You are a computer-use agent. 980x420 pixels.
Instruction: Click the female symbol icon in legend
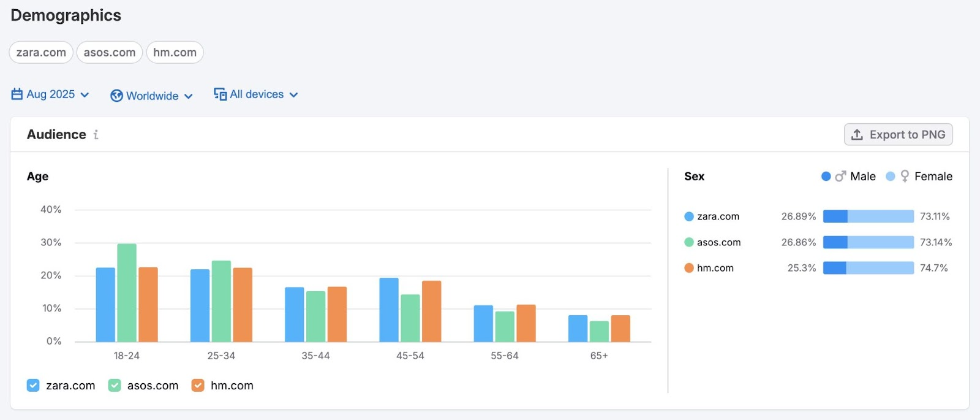point(905,177)
